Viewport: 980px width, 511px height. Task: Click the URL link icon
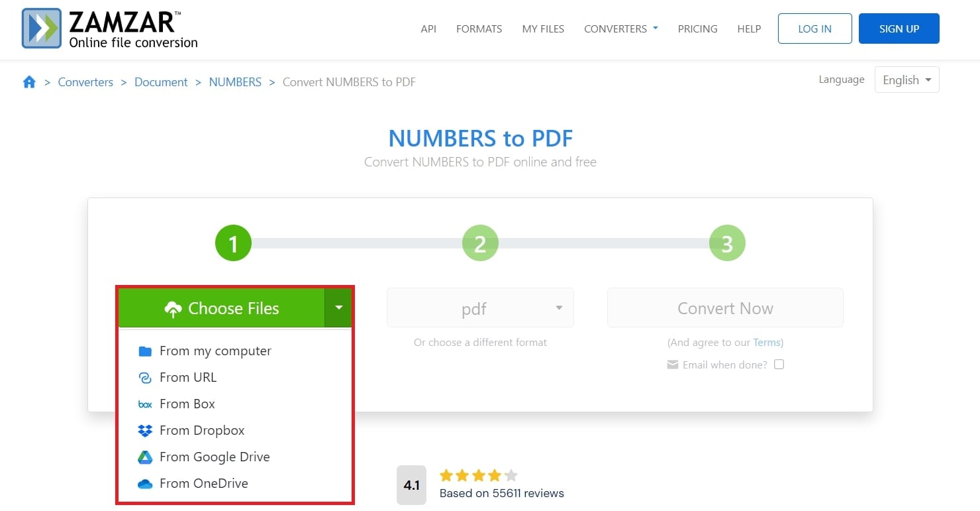[x=145, y=378]
